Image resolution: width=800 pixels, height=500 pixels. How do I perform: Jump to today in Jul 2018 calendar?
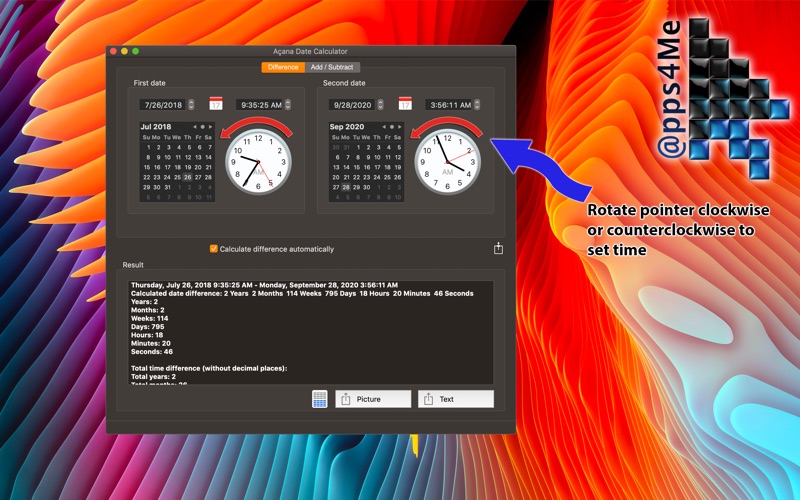tap(202, 127)
